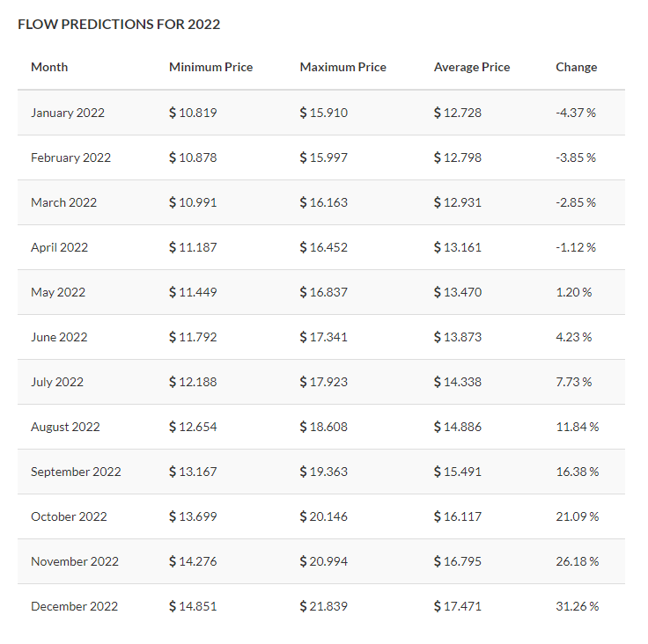Image resolution: width=648 pixels, height=644 pixels.
Task: Select September 2022 average price $15.491
Action: point(458,472)
